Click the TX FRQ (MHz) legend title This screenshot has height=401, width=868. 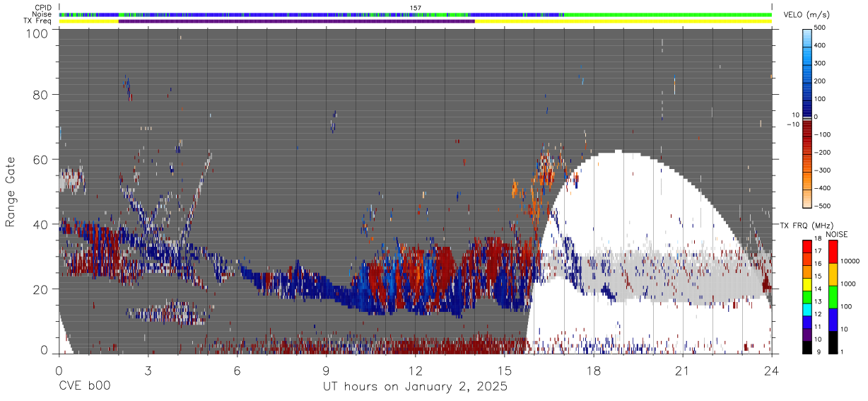[x=806, y=225]
